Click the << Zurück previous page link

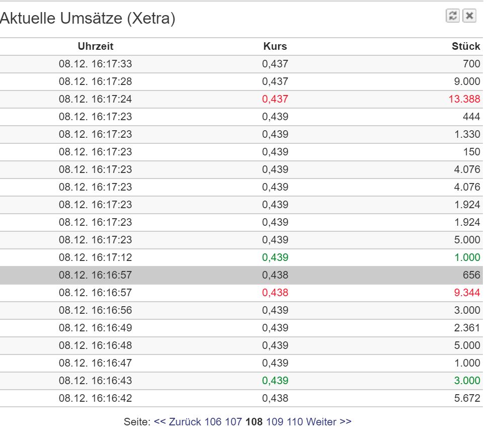[x=178, y=421]
